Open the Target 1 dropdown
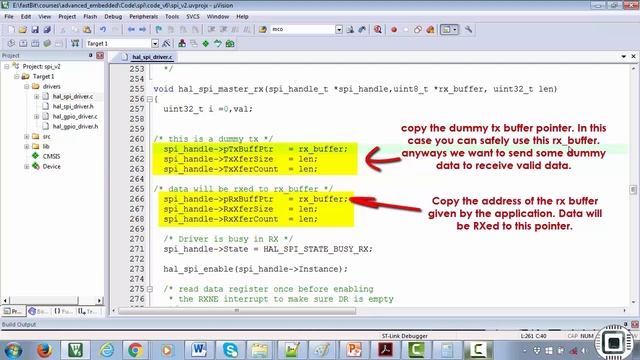The width and height of the screenshot is (640, 360). pyautogui.click(x=155, y=43)
